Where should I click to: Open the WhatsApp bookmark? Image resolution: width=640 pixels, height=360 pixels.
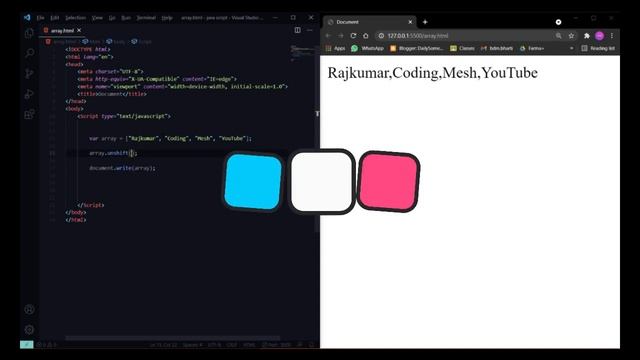point(368,48)
